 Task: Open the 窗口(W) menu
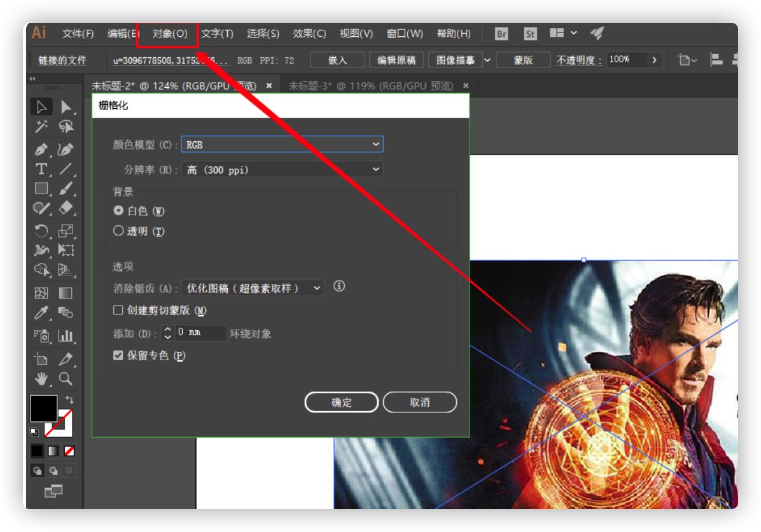[x=405, y=34]
